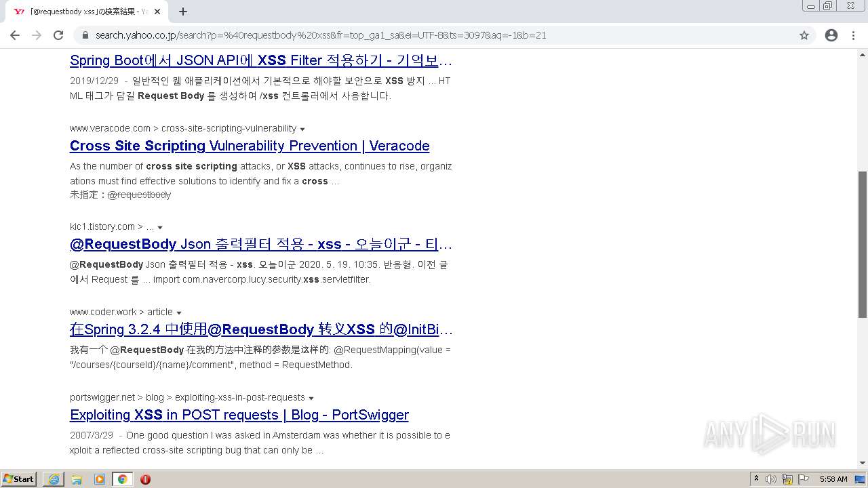Click the page's vertical scrollbar thumb
This screenshot has height=488, width=868.
(863, 244)
